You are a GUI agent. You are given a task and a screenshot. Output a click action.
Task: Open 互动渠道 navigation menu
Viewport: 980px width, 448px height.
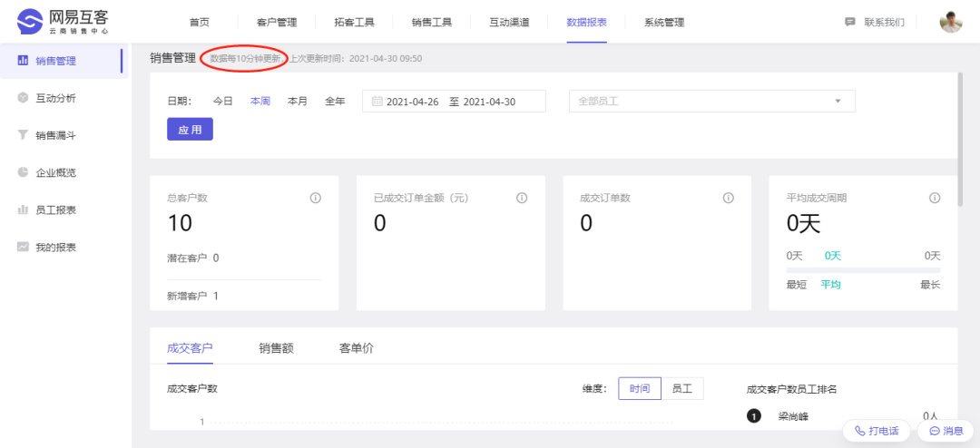point(509,22)
